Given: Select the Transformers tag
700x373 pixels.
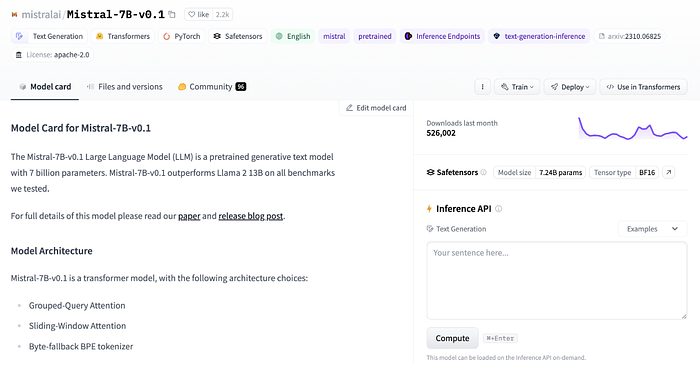Looking at the screenshot, I should [x=123, y=36].
